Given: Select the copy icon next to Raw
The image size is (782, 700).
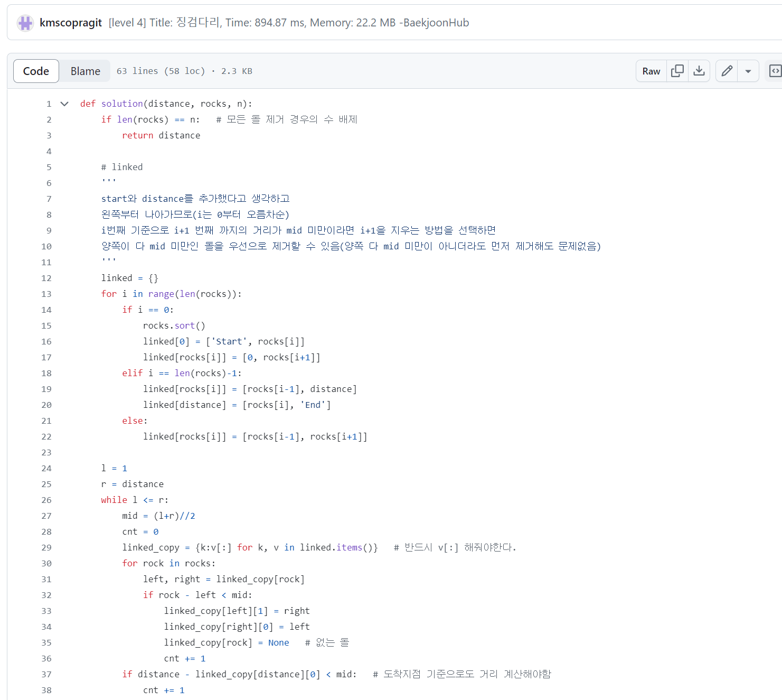Looking at the screenshot, I should tap(677, 70).
